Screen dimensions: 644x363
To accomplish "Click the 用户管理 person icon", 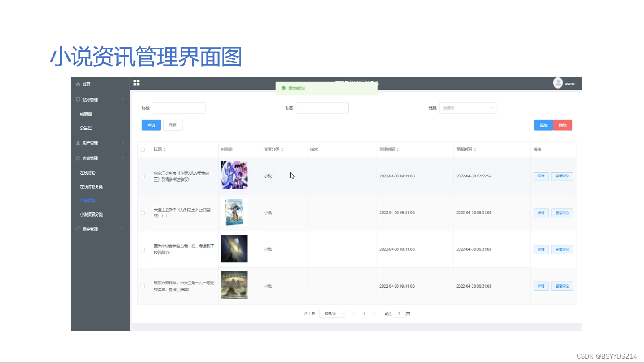I will coord(78,143).
